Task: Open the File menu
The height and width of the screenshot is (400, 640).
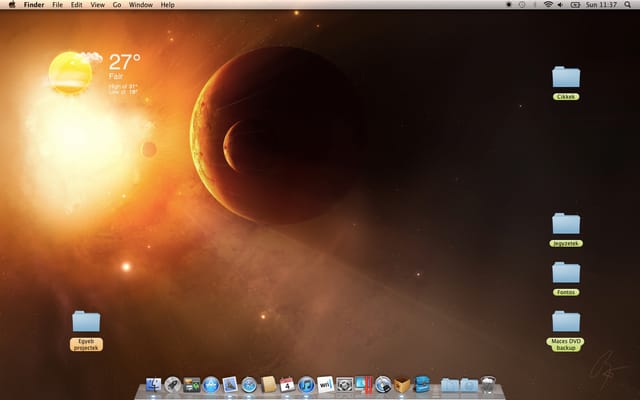Action: pyautogui.click(x=58, y=5)
